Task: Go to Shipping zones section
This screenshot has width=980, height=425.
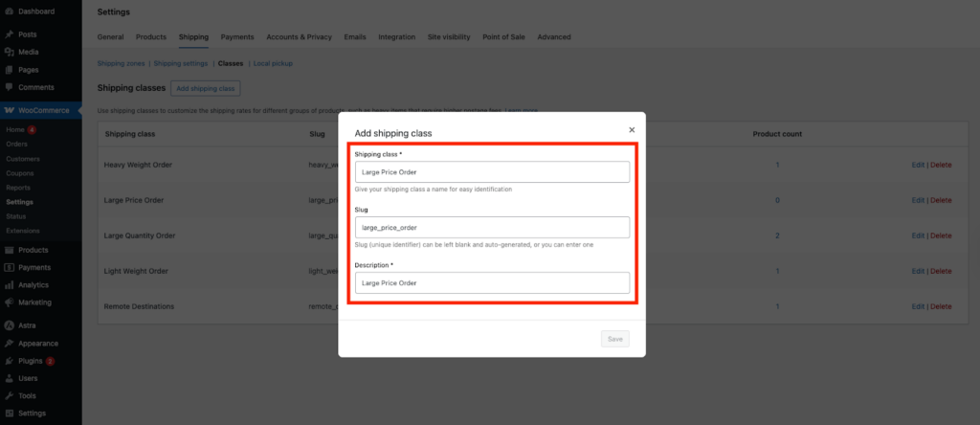Action: (x=122, y=63)
